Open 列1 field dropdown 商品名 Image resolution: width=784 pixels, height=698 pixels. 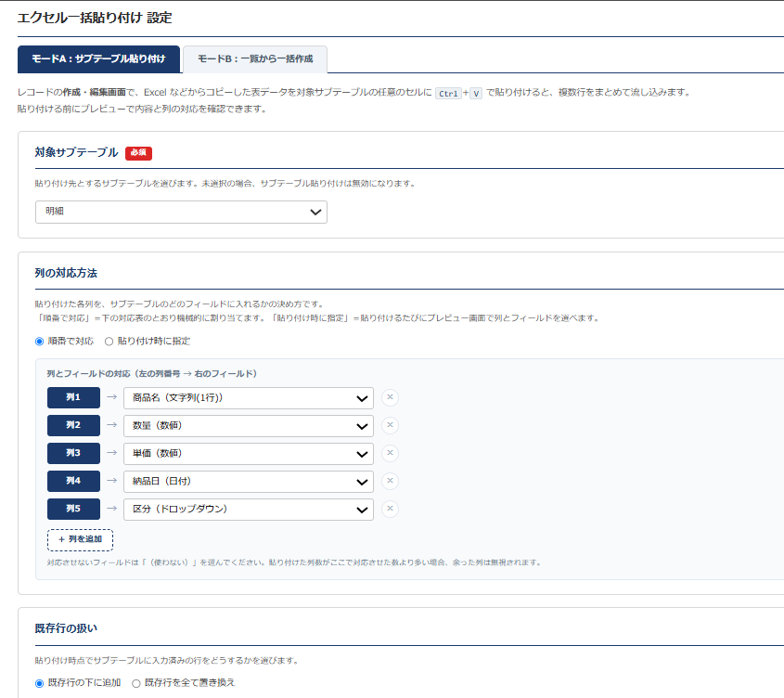coord(249,398)
